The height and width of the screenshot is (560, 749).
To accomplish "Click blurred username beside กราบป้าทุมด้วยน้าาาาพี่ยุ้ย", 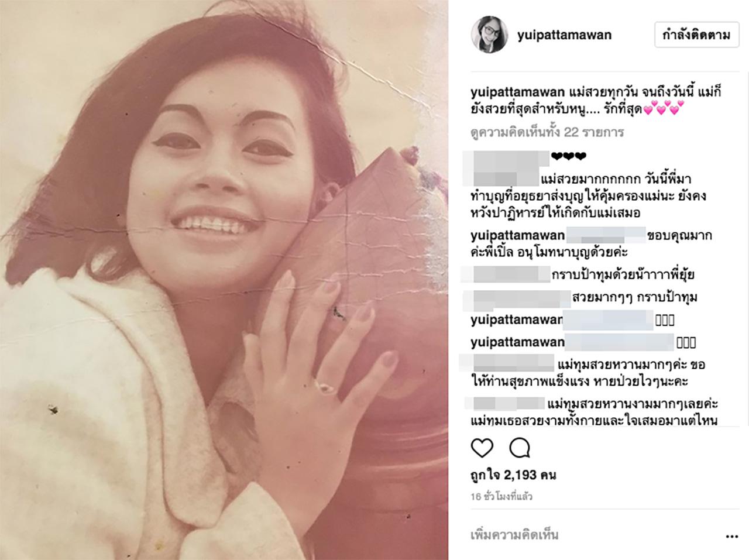I will click(506, 274).
